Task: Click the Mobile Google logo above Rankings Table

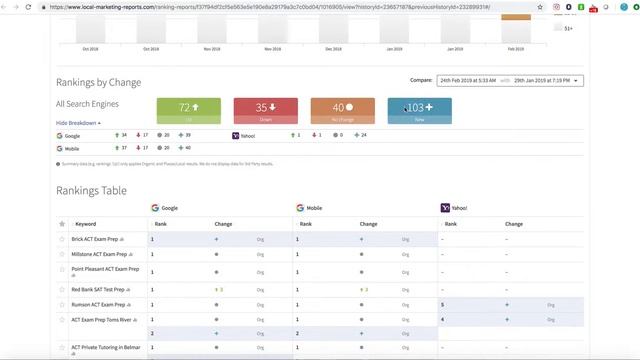Action: (300, 208)
